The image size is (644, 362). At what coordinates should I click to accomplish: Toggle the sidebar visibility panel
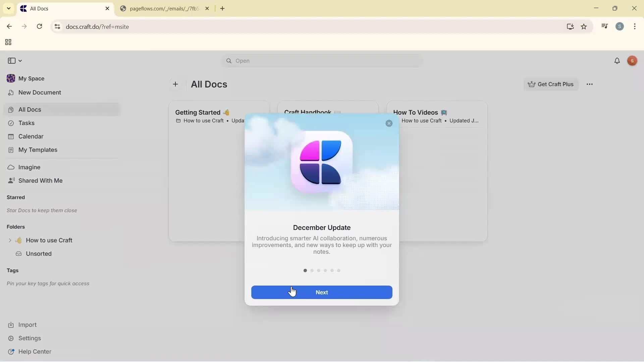coord(12,61)
